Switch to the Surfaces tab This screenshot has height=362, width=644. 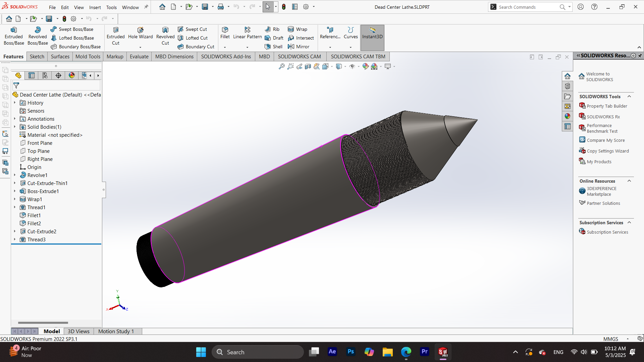(x=60, y=57)
